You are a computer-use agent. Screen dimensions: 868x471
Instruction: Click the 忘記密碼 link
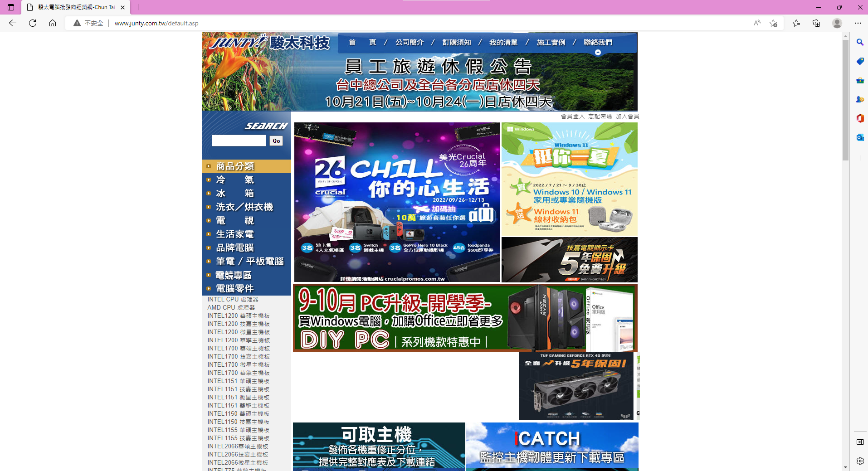[600, 117]
